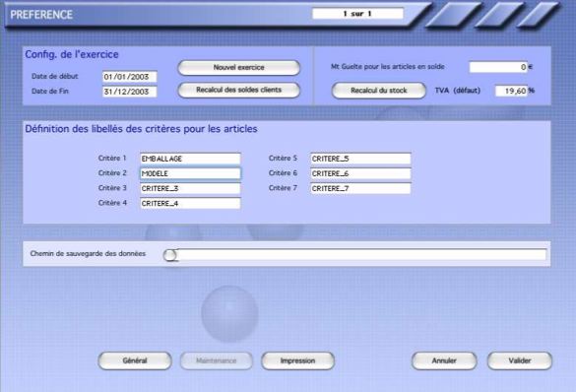The width and height of the screenshot is (576, 392).
Task: Click the Chemin de sauvegarde path field
Action: [361, 254]
